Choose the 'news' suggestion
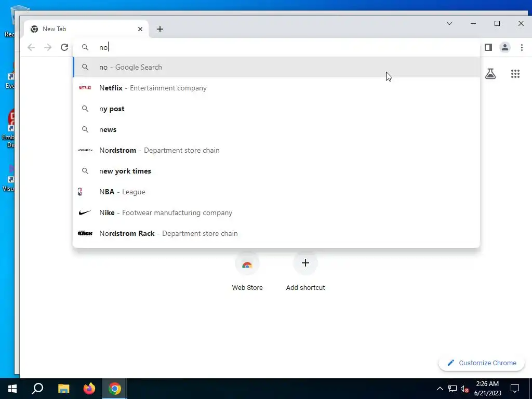Viewport: 532px width, 399px height. (276, 129)
